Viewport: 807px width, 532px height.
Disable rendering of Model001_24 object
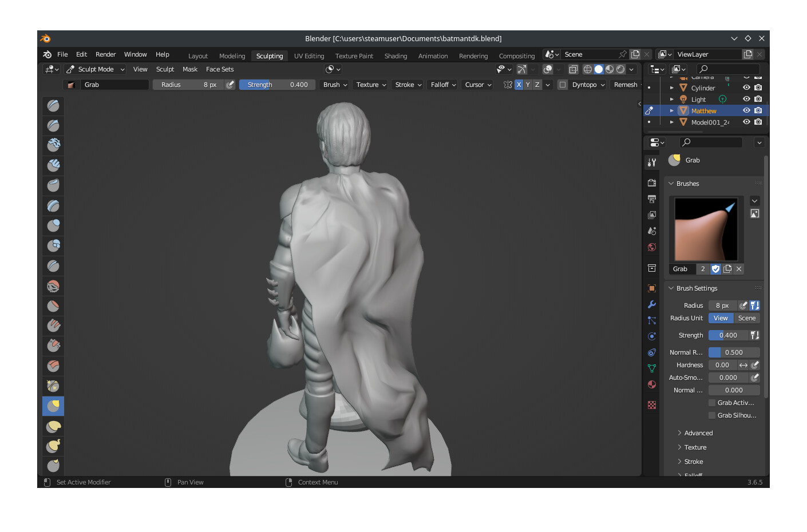[758, 122]
